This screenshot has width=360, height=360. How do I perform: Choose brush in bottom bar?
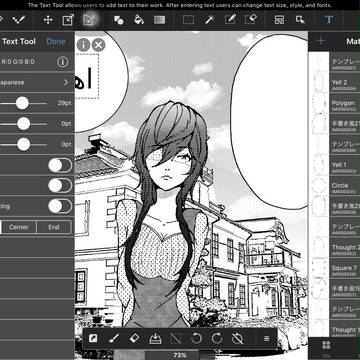[x=114, y=339]
